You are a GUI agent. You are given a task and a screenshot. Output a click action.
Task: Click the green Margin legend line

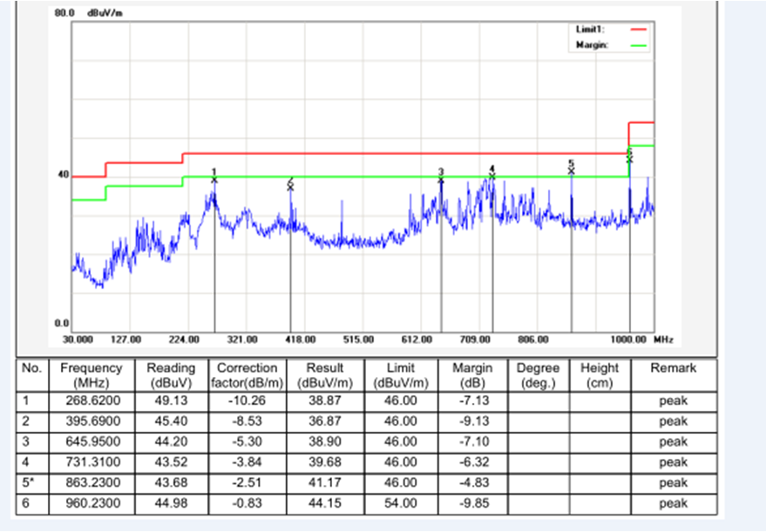tap(638, 45)
